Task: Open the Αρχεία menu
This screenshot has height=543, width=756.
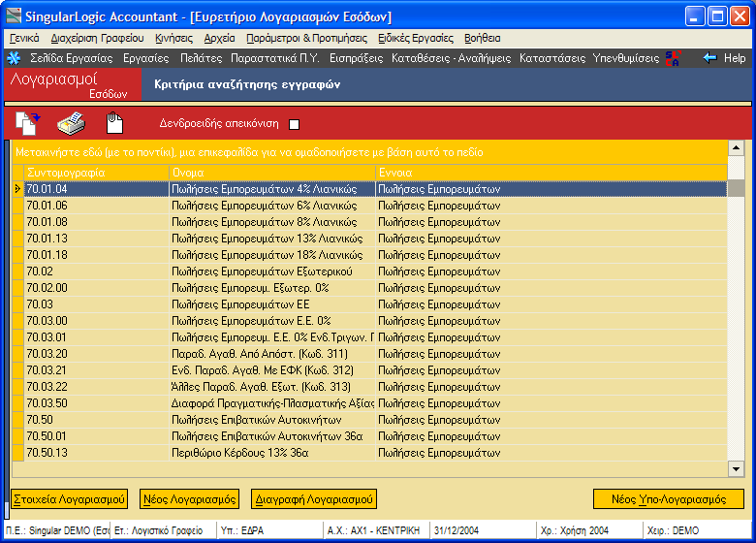Action: pyautogui.click(x=219, y=38)
